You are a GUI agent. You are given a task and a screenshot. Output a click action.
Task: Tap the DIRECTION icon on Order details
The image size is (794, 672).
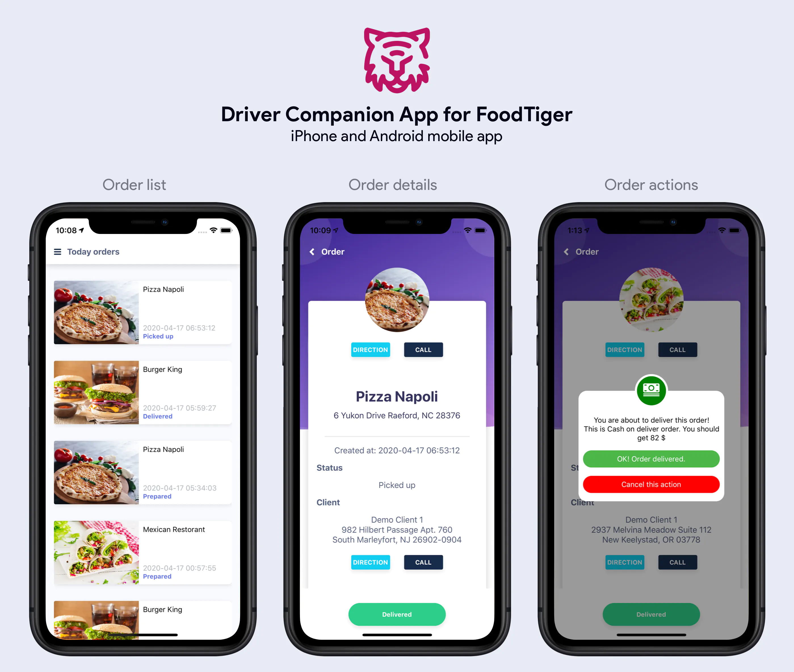[x=370, y=350]
